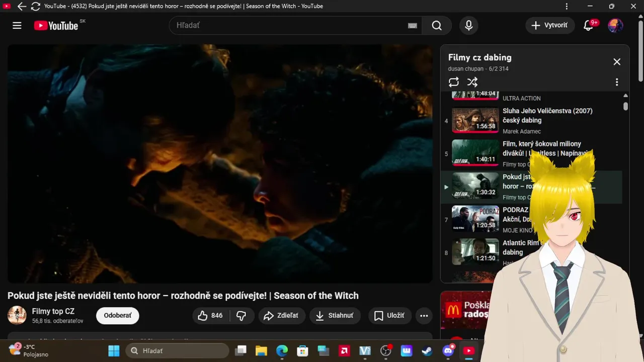Save the video with Uložiť
Viewport: 644px width, 362px height.
pyautogui.click(x=390, y=316)
